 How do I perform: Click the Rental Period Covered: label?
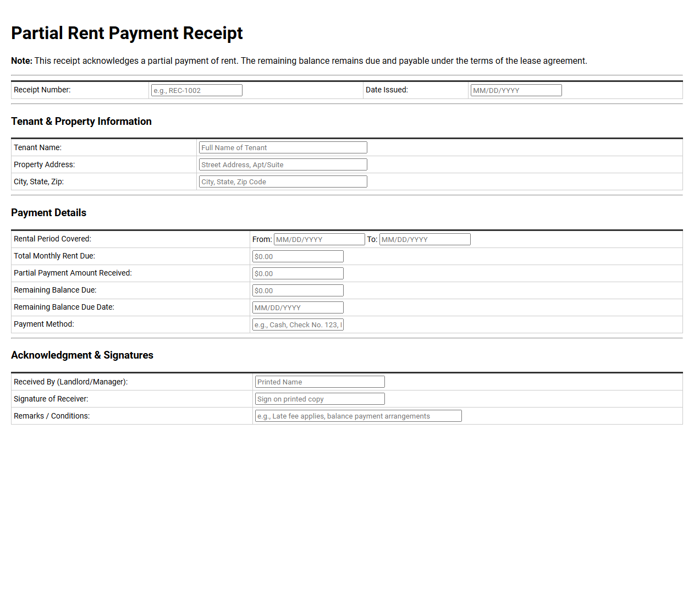pos(53,239)
